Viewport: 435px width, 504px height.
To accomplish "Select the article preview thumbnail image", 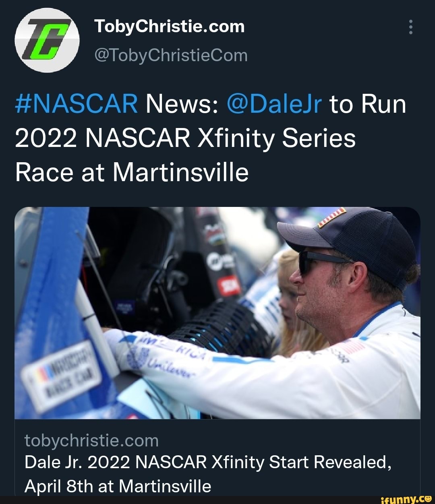I will click(x=217, y=314).
